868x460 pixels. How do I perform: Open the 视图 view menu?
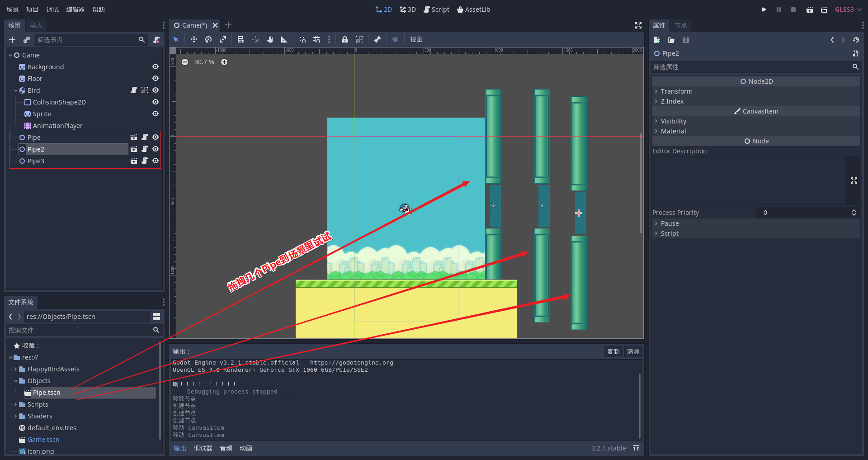(x=416, y=39)
